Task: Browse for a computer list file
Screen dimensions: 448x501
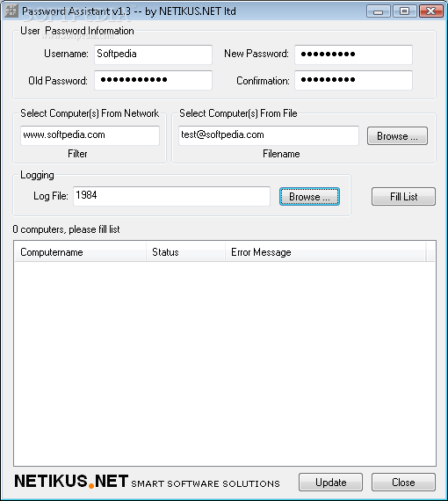Action: pyautogui.click(x=397, y=135)
